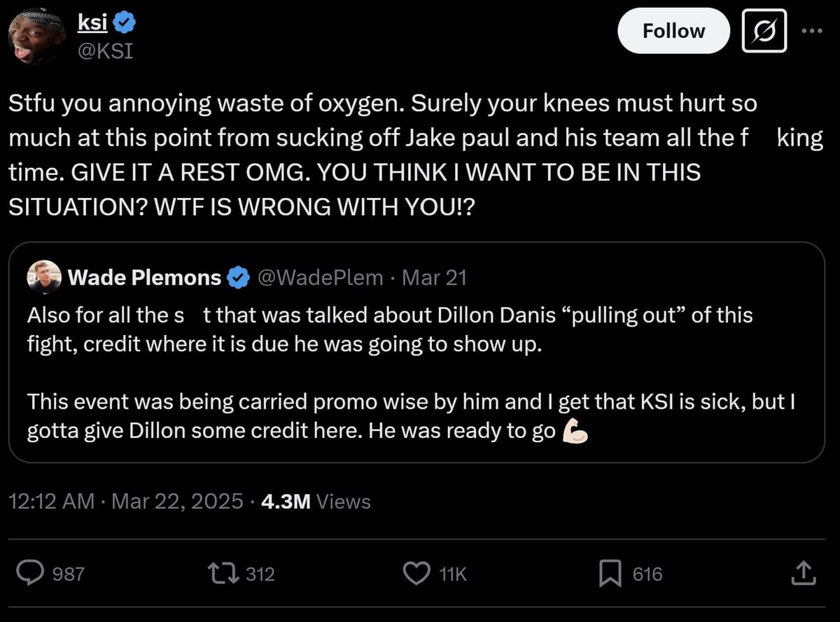Click the Follow button
This screenshot has height=622, width=840.
[x=673, y=31]
